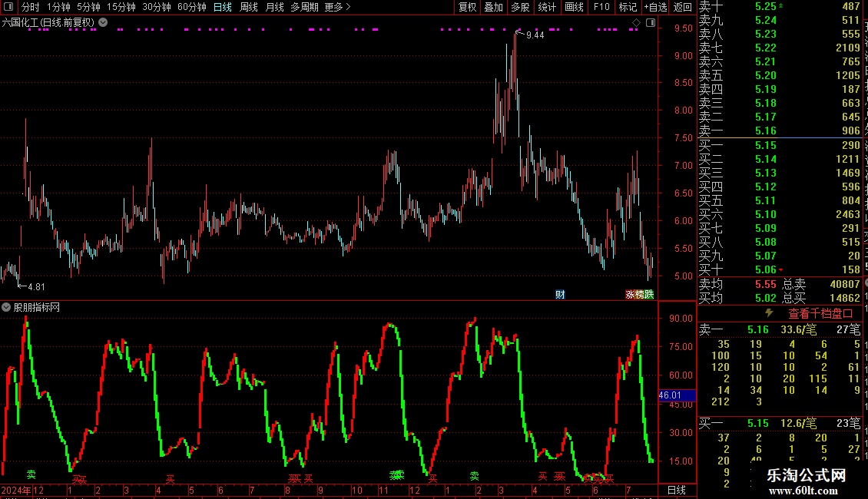Click the green 跌 badge
The image size is (868, 499).
tap(649, 294)
